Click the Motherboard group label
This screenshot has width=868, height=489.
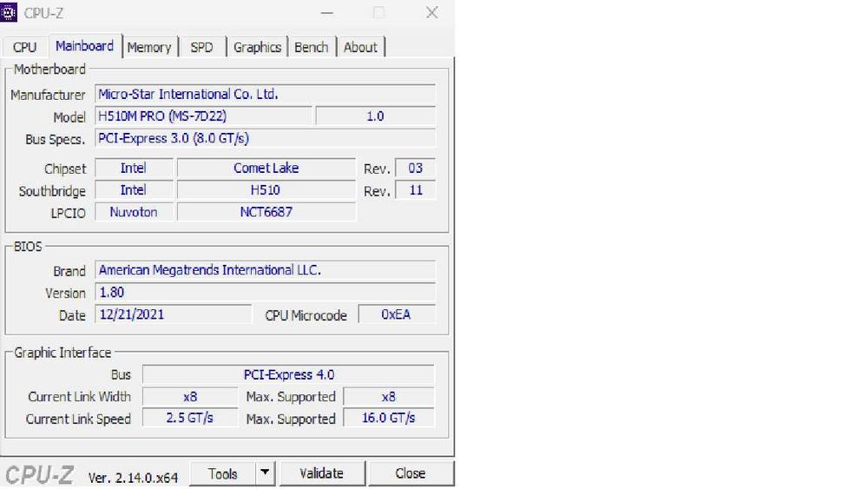(x=49, y=69)
